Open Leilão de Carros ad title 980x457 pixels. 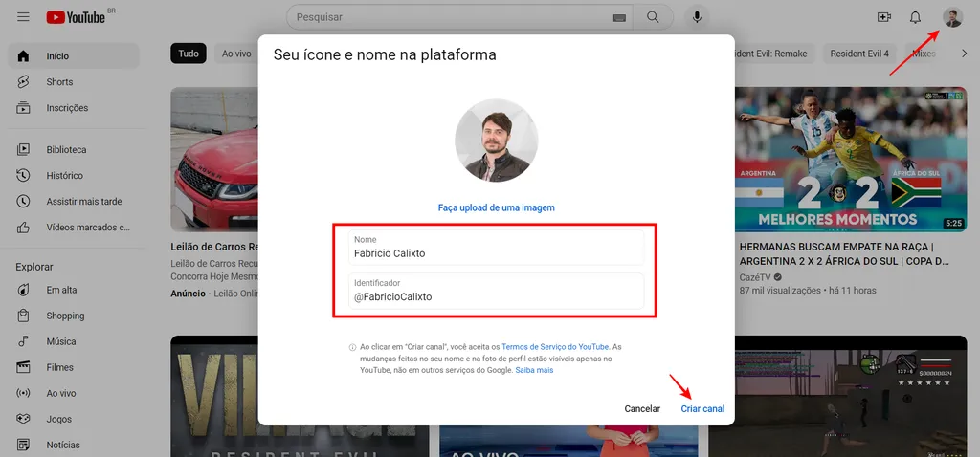(214, 246)
